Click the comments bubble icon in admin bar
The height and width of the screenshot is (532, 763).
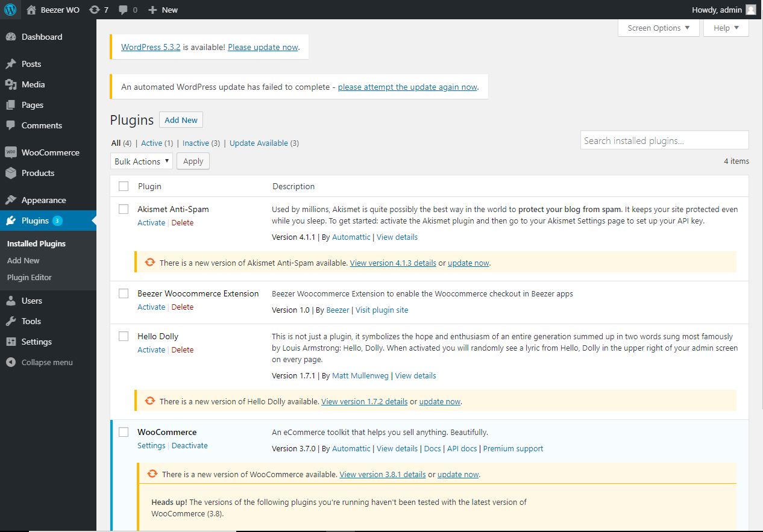coord(124,10)
